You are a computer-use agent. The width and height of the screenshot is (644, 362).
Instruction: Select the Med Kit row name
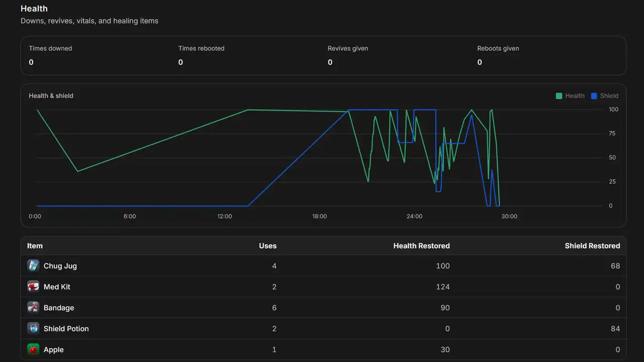point(57,287)
